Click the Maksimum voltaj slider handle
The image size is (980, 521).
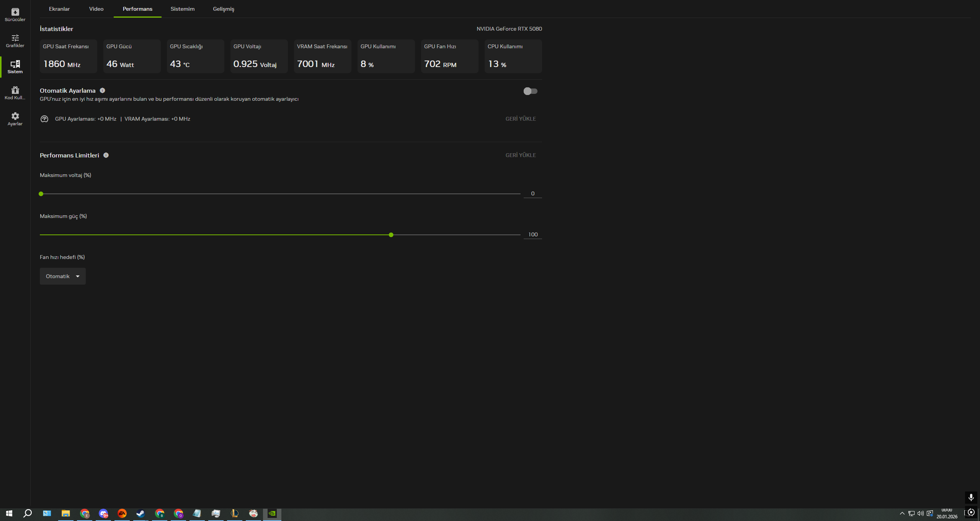click(x=41, y=194)
